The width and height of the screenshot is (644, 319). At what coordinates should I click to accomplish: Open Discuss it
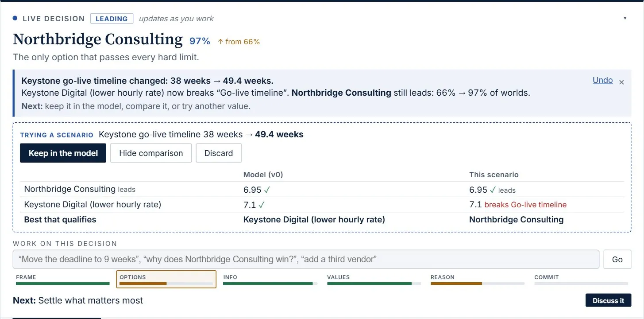pyautogui.click(x=608, y=300)
